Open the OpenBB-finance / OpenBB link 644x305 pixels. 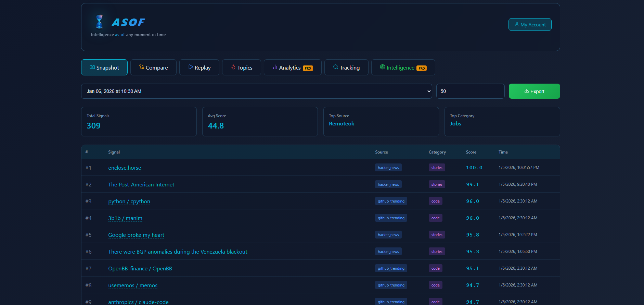tap(140, 269)
